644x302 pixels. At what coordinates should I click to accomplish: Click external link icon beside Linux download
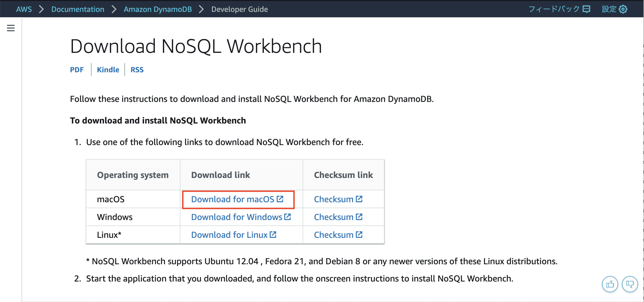(273, 235)
